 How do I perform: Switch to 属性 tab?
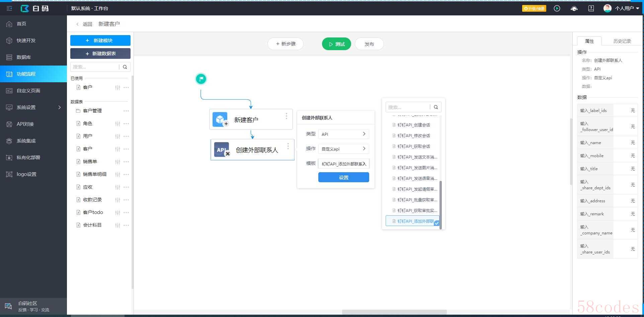[x=589, y=41]
